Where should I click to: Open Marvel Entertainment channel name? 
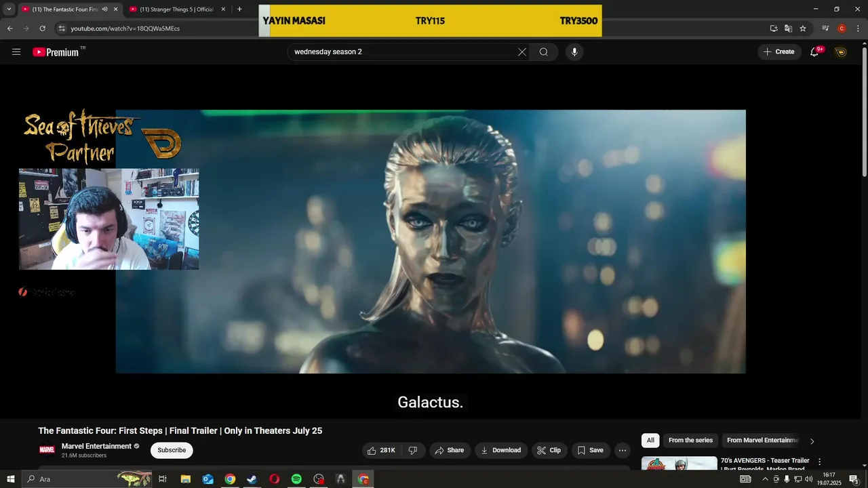[96, 446]
